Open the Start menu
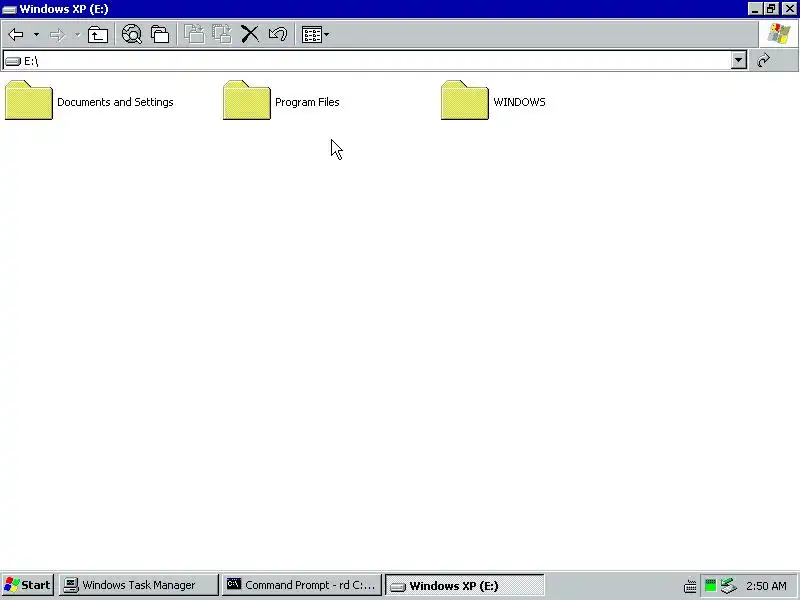 (x=28, y=585)
